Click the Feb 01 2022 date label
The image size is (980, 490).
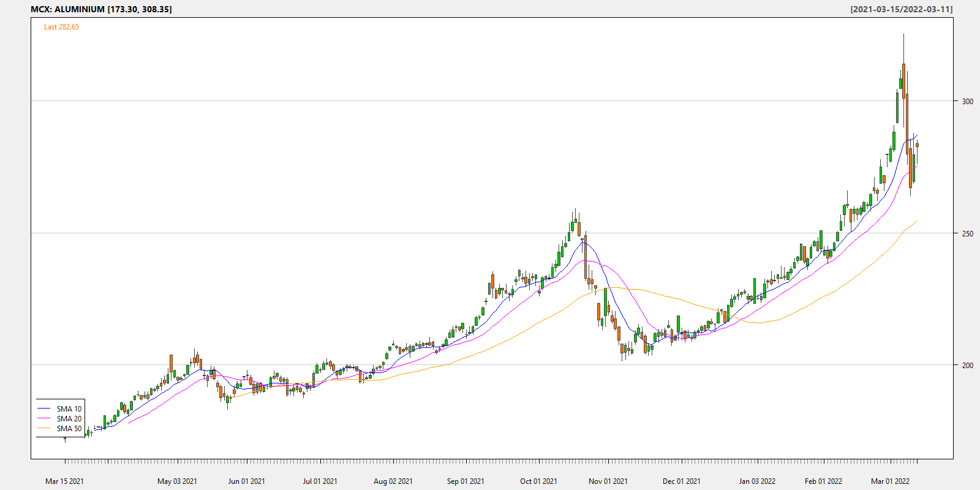(x=823, y=481)
